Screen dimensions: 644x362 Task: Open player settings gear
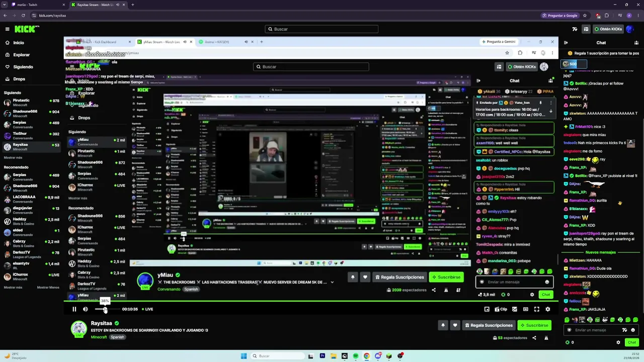coord(548,309)
